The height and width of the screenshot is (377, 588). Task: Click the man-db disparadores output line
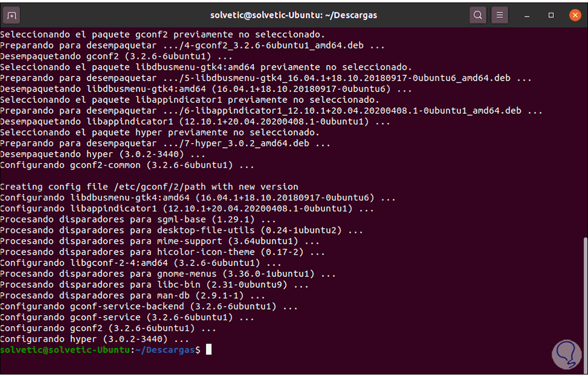click(133, 296)
